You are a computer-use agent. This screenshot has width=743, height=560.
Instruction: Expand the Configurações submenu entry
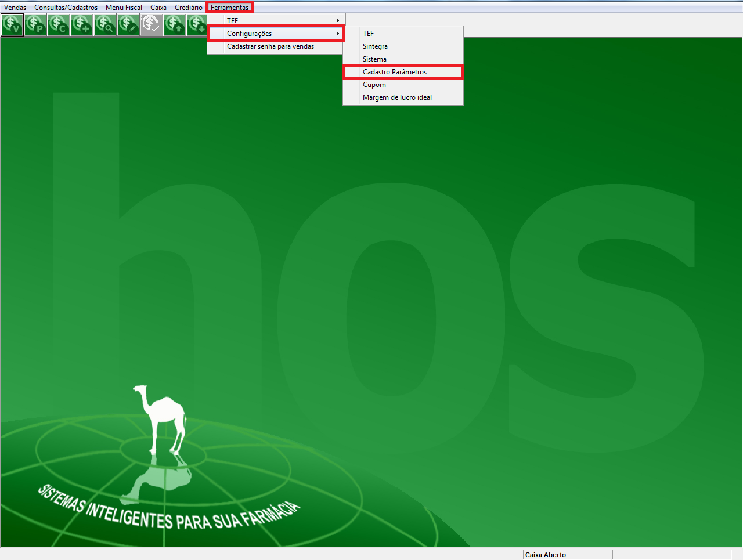(x=276, y=34)
